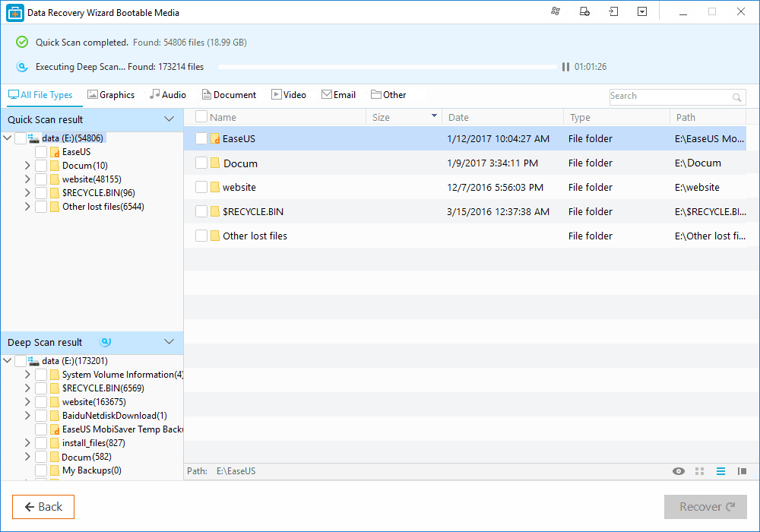Image resolution: width=760 pixels, height=532 pixels.
Task: Switch to thumbnail grid view
Action: pyautogui.click(x=699, y=471)
